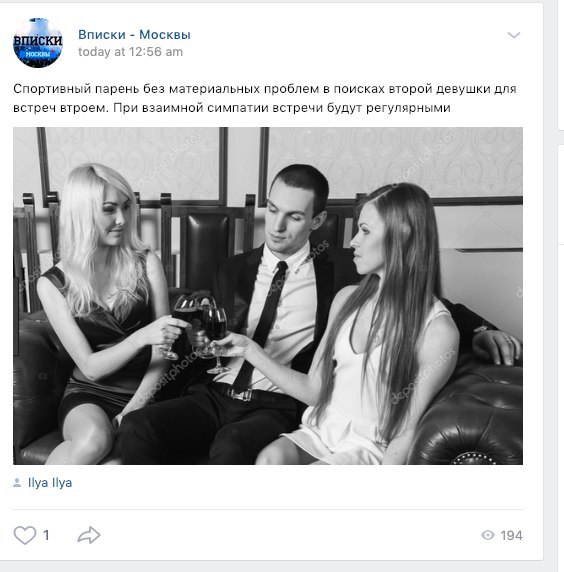The width and height of the screenshot is (564, 572).
Task: Open the Вписки Москвы group avatar
Action: coord(38,43)
